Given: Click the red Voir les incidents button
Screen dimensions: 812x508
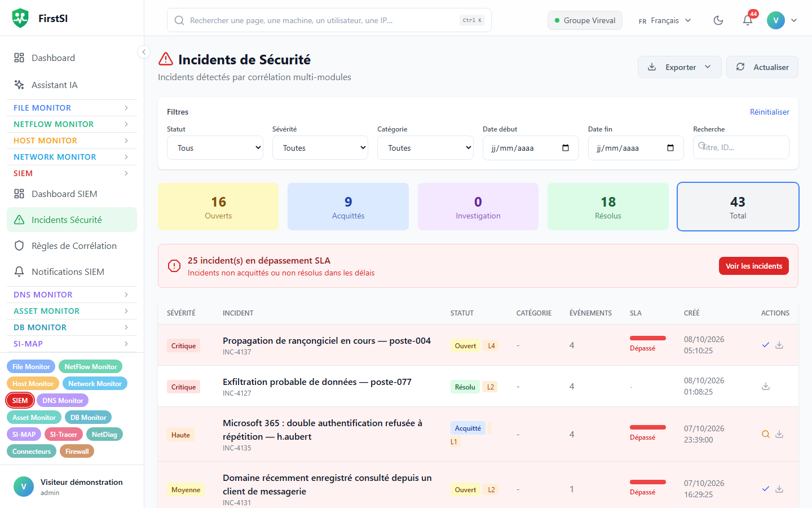Looking at the screenshot, I should [754, 266].
